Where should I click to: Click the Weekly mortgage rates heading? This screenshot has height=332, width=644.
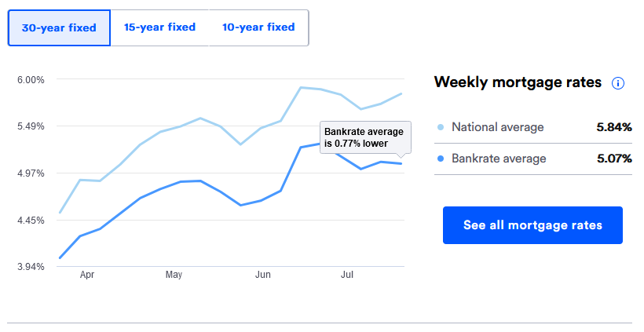518,82
